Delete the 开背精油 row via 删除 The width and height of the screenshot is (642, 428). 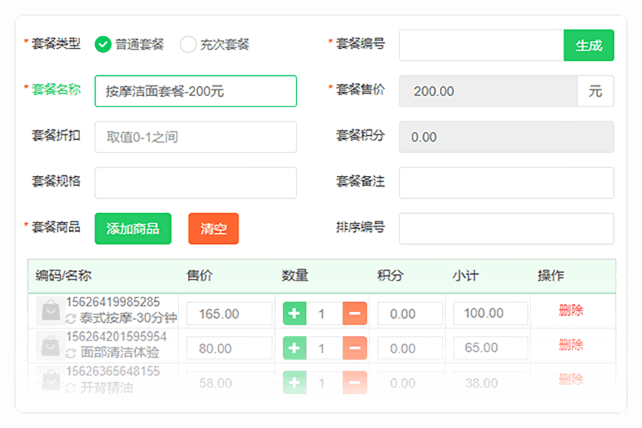571,379
